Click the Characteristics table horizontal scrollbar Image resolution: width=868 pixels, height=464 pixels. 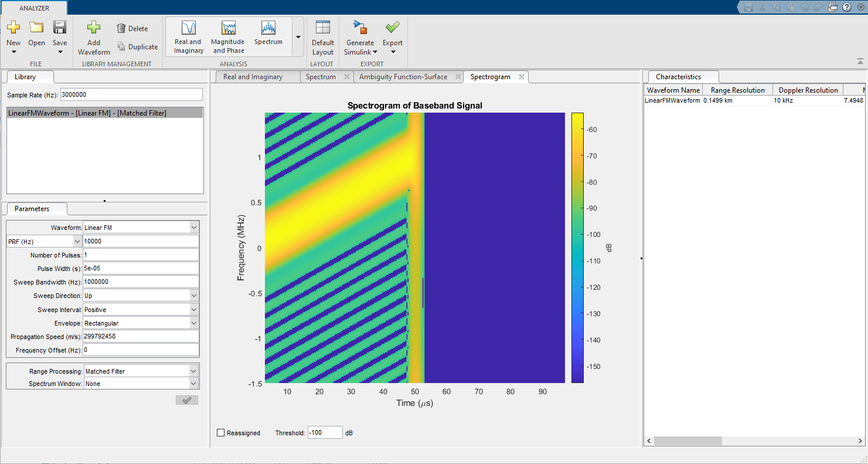point(688,441)
